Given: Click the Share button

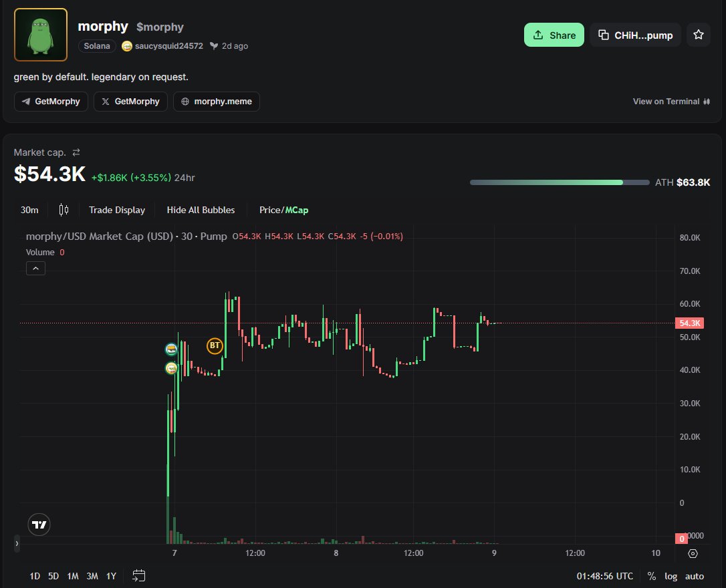Looking at the screenshot, I should click(554, 35).
